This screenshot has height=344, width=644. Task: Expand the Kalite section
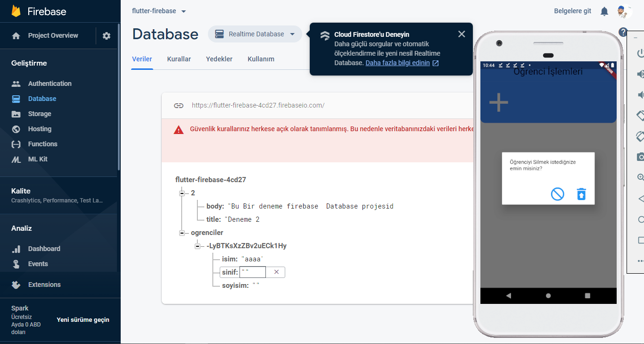point(58,195)
